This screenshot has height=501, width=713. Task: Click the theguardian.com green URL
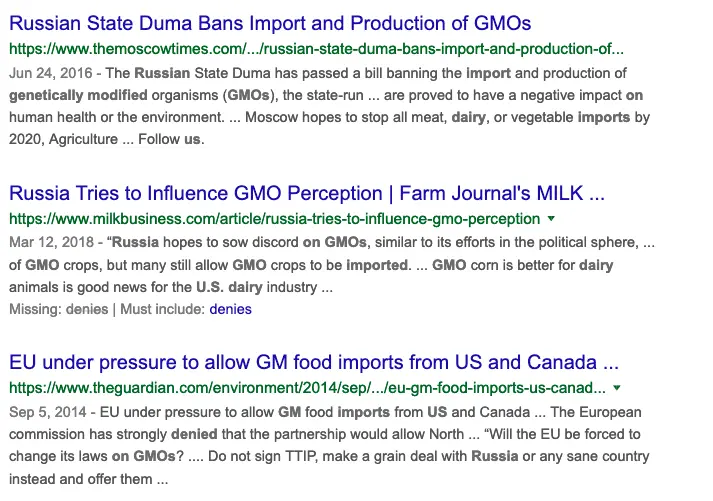307,388
